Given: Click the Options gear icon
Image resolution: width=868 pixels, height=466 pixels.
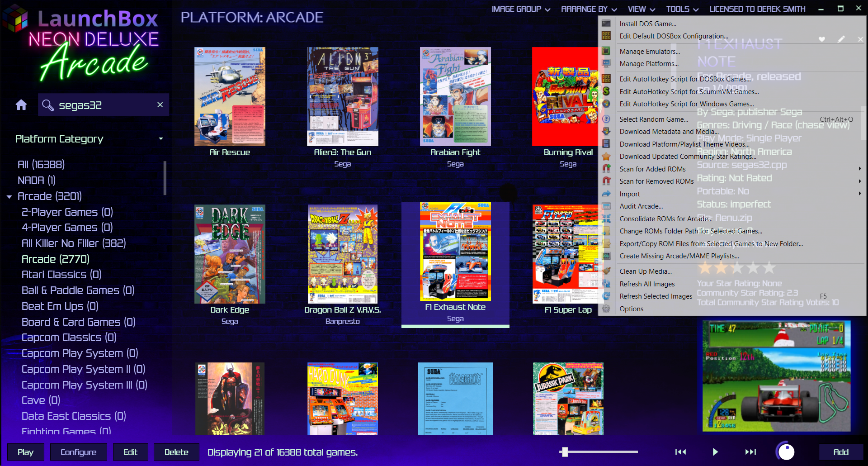Looking at the screenshot, I should (x=606, y=309).
